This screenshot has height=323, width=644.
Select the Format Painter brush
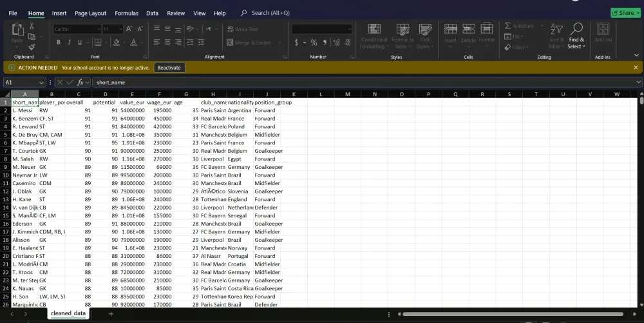(x=32, y=46)
